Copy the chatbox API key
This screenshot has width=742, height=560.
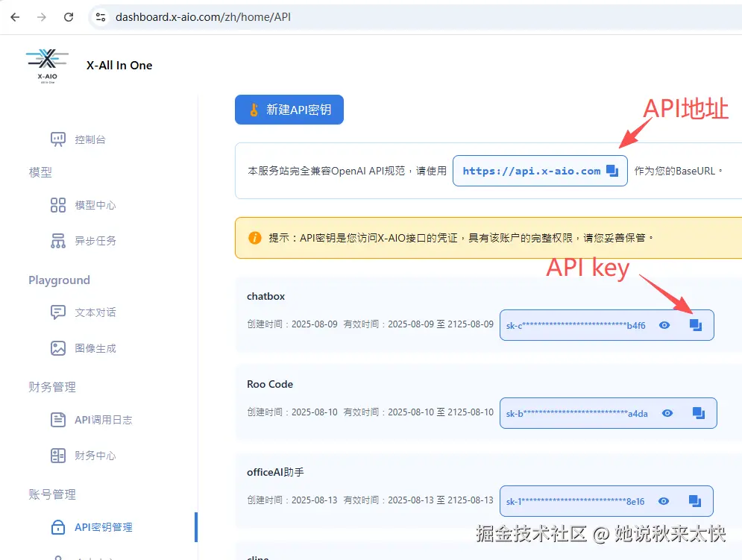click(696, 325)
